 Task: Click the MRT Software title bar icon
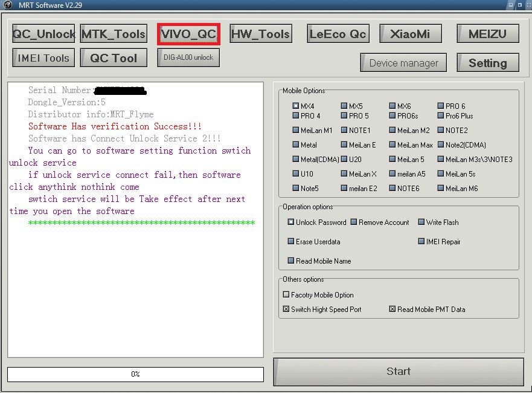coord(7,5)
